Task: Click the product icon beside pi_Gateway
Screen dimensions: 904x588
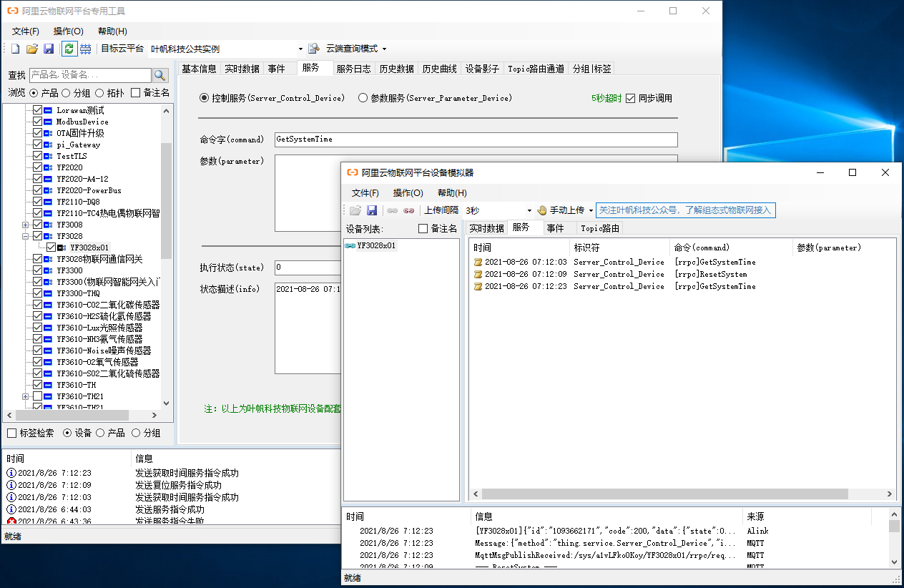Action: (x=48, y=144)
